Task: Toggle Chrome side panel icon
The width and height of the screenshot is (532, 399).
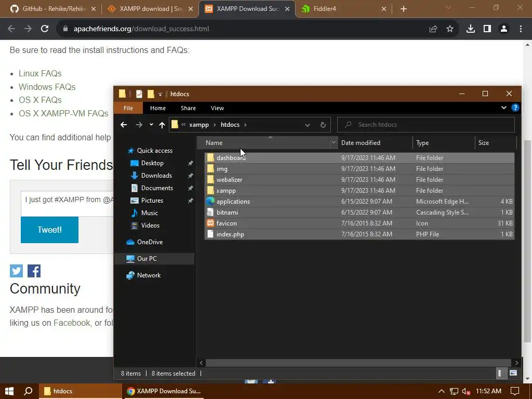Action: 487,29
